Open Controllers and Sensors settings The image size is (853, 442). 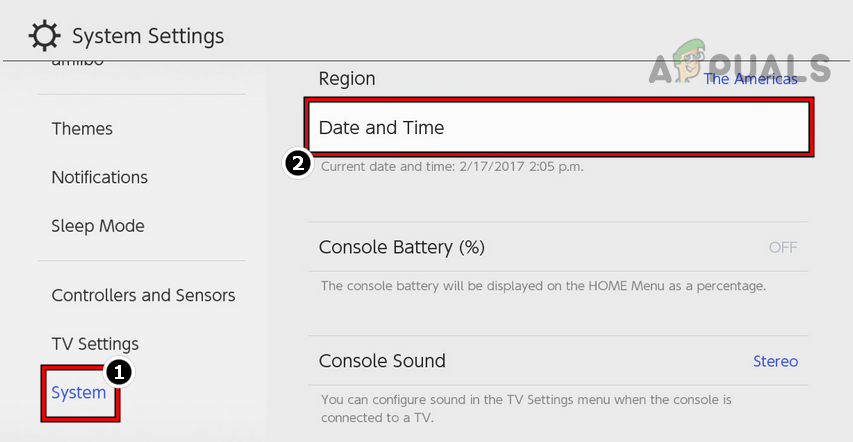(x=143, y=295)
